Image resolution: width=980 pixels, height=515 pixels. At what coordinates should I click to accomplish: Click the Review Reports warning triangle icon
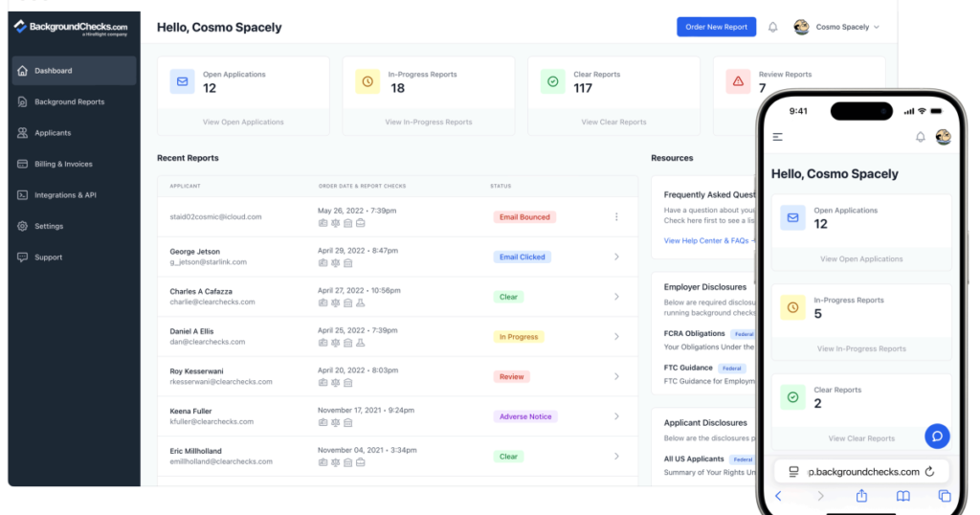pos(737,81)
